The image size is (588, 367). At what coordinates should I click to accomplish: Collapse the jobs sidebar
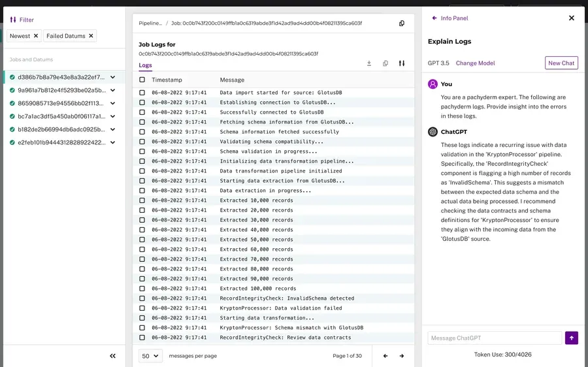point(112,356)
